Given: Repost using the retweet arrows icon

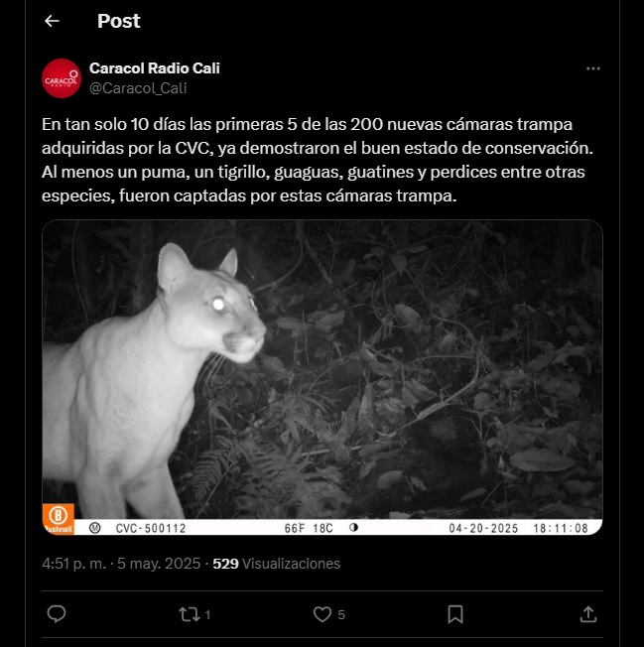Looking at the screenshot, I should [190, 614].
